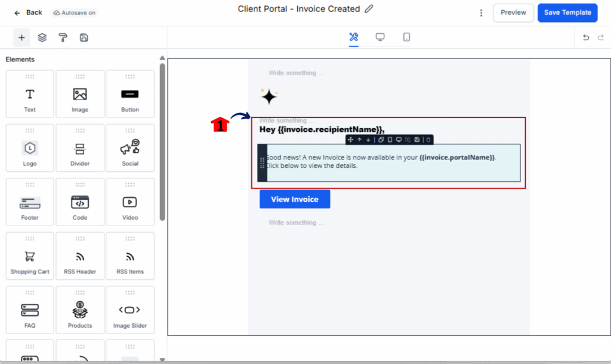The height and width of the screenshot is (364, 611).
Task: Select the Shopping Cart element
Action: click(30, 256)
